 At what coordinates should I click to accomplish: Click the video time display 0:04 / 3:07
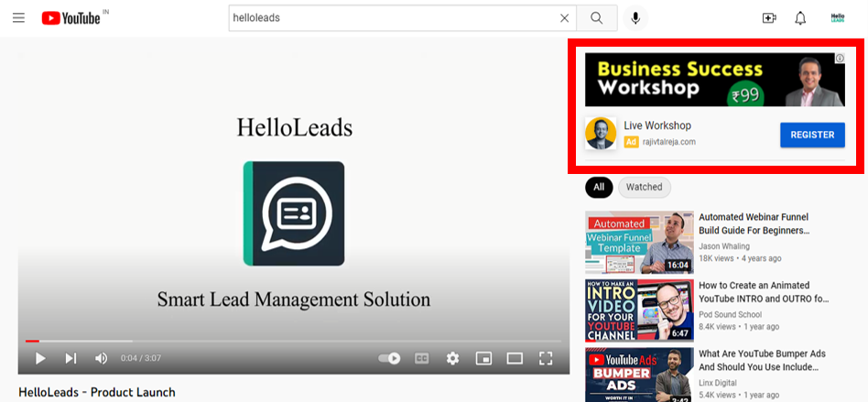(141, 358)
